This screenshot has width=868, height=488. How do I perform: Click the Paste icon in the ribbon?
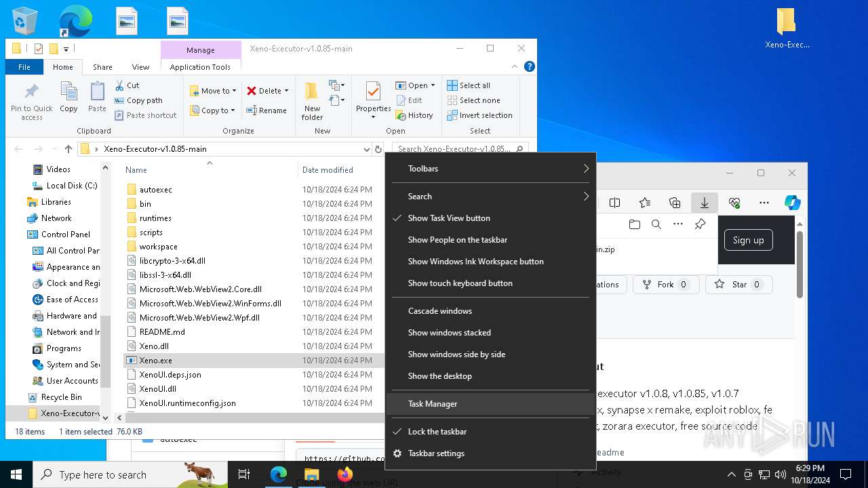pos(97,92)
